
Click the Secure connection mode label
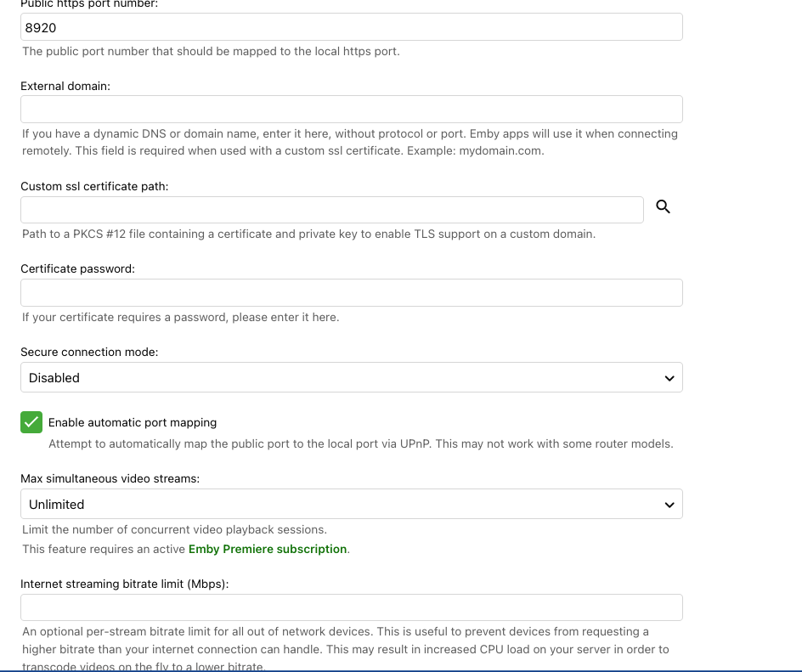click(88, 352)
